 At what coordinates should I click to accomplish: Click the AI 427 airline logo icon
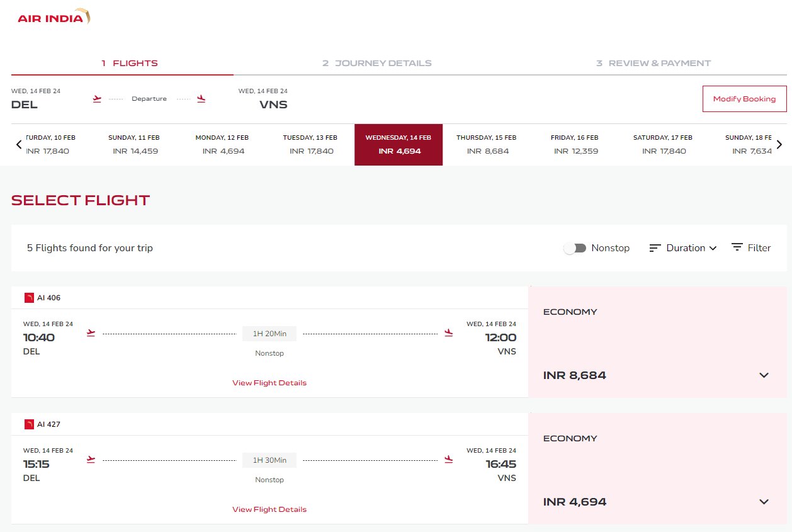29,424
